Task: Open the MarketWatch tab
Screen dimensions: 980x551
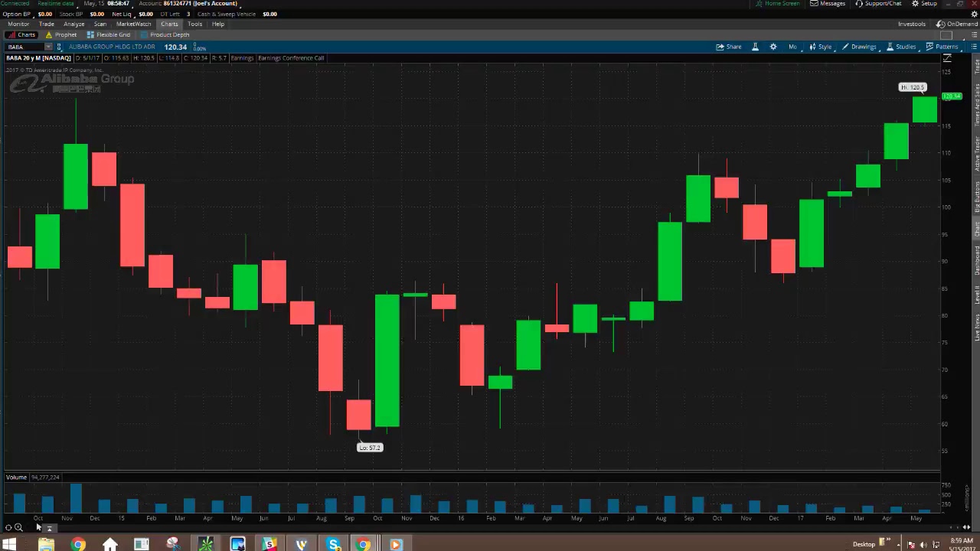Action: tap(133, 24)
